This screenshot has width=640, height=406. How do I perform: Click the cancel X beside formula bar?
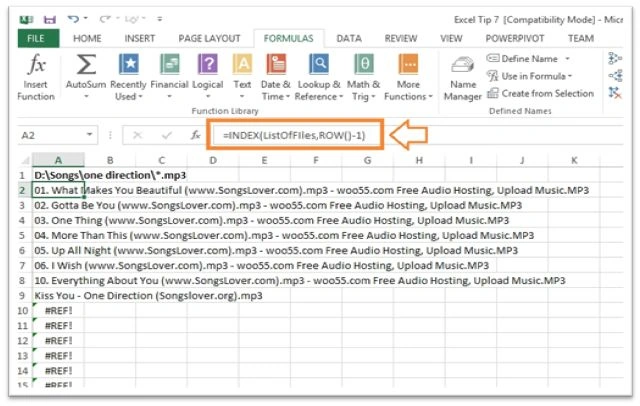click(x=138, y=135)
